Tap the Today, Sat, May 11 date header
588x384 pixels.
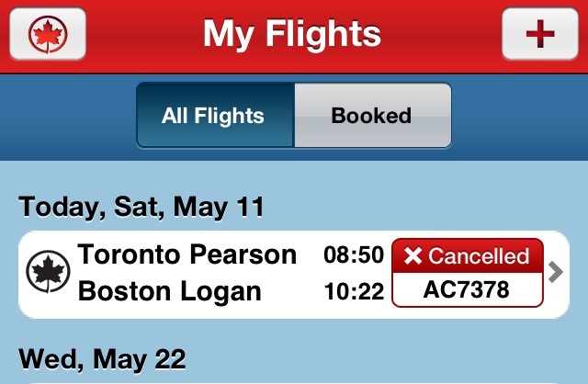(141, 207)
